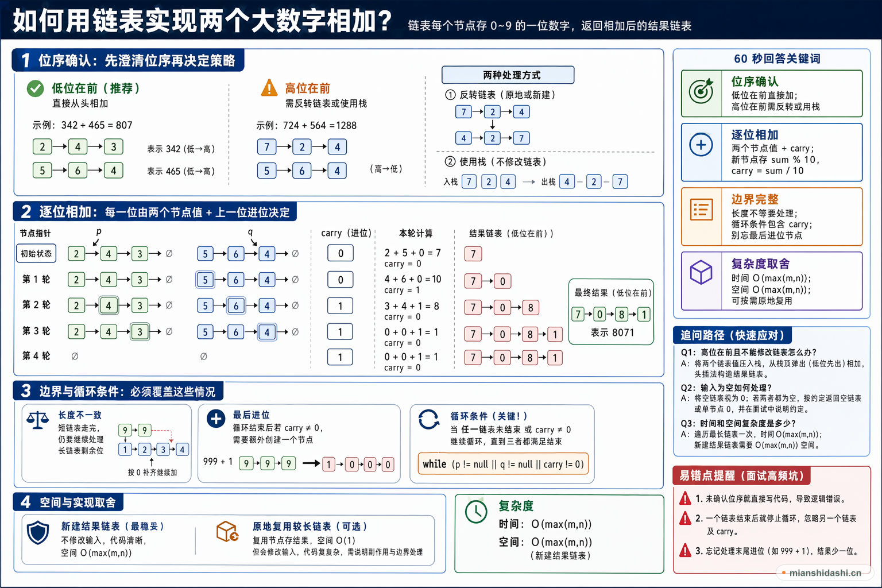Click the 节点指针 column header
This screenshot has height=588, width=882.
click(35, 233)
